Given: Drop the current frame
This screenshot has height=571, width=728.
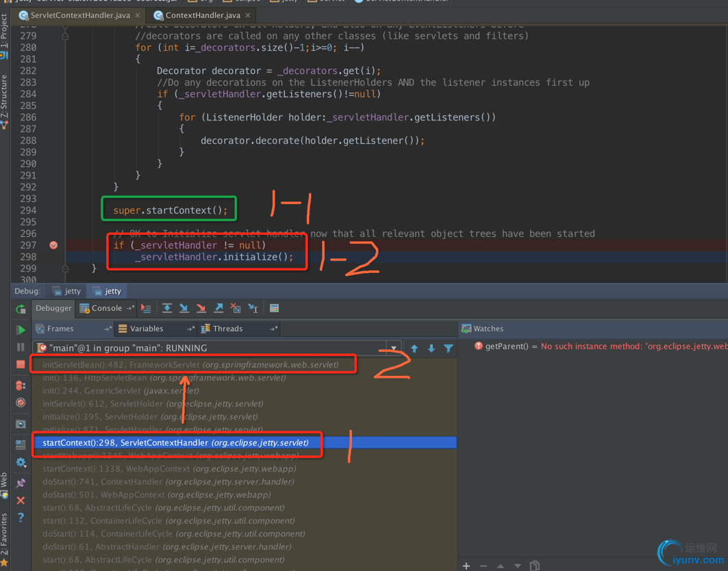Looking at the screenshot, I should pos(236,308).
